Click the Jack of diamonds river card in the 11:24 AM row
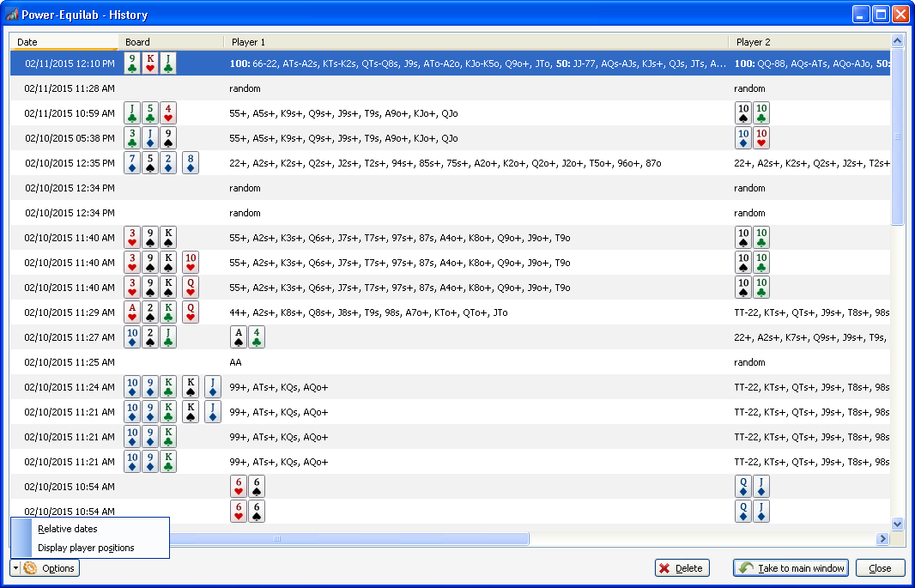Image resolution: width=915 pixels, height=588 pixels. (x=212, y=387)
